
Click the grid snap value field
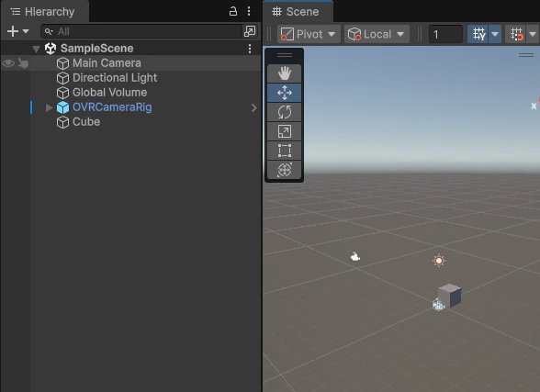(x=445, y=34)
